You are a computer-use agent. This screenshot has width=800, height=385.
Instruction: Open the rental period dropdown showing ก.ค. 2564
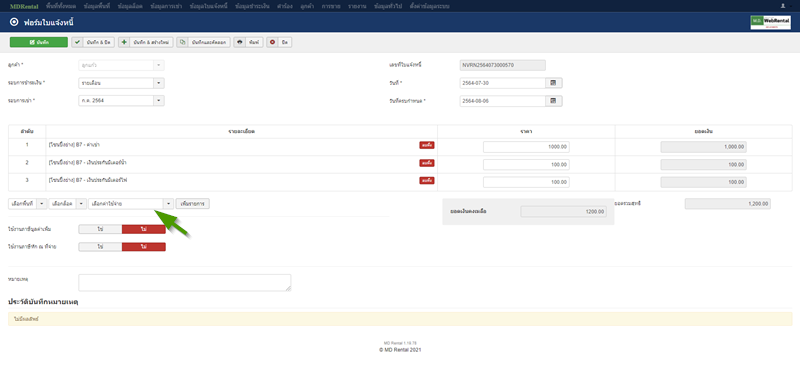(121, 101)
